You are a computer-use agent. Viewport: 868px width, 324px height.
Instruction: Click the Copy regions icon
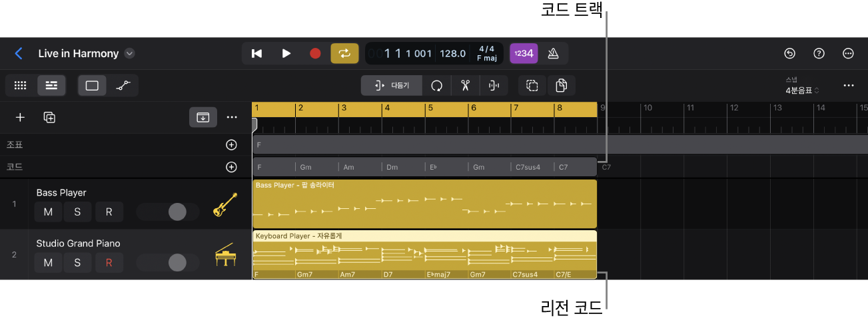[561, 86]
